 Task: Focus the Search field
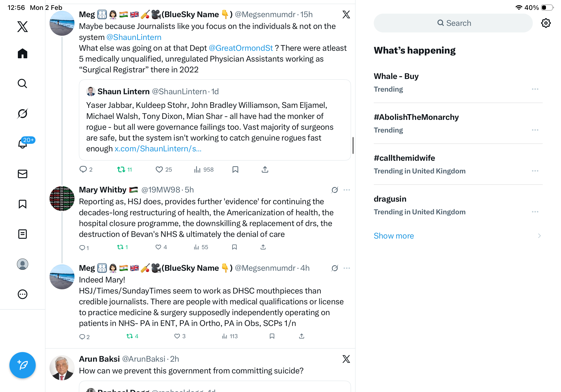[453, 23]
